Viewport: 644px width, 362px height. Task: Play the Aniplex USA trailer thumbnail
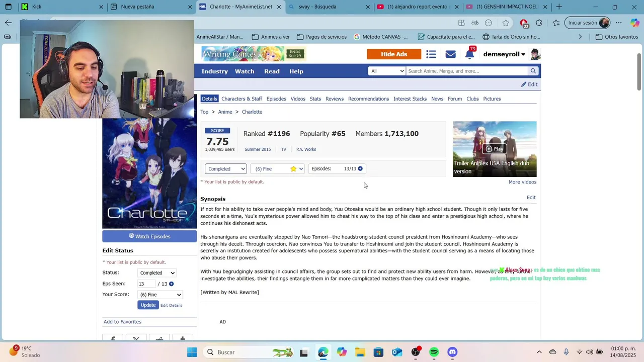pos(495,149)
